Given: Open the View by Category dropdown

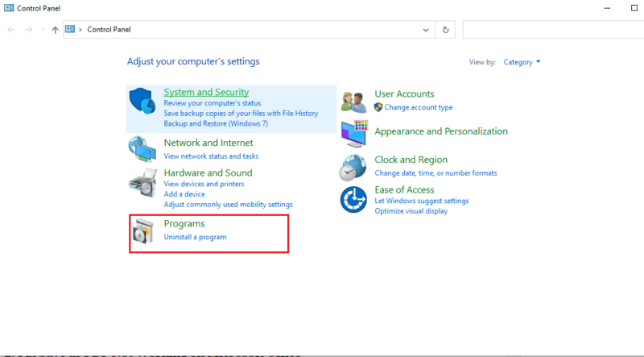Looking at the screenshot, I should 522,62.
